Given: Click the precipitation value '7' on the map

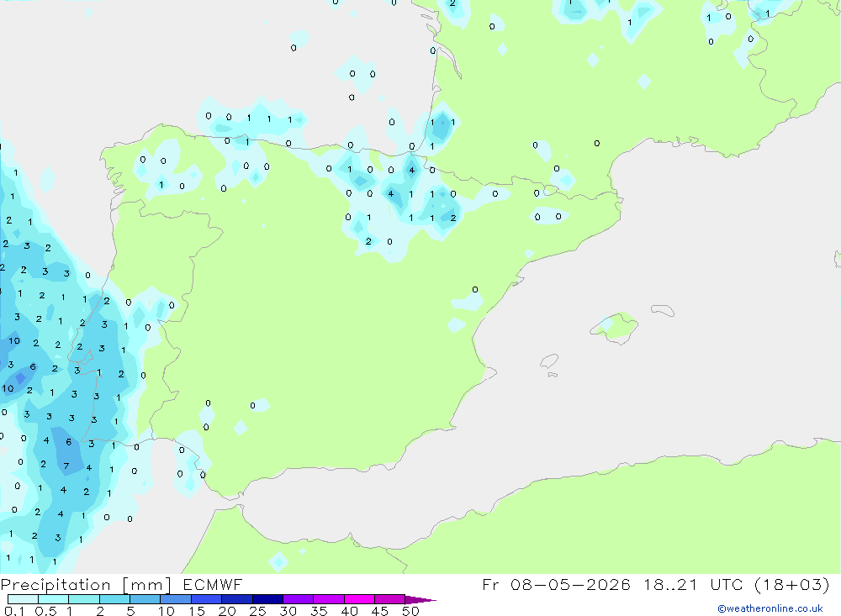Looking at the screenshot, I should (66, 466).
